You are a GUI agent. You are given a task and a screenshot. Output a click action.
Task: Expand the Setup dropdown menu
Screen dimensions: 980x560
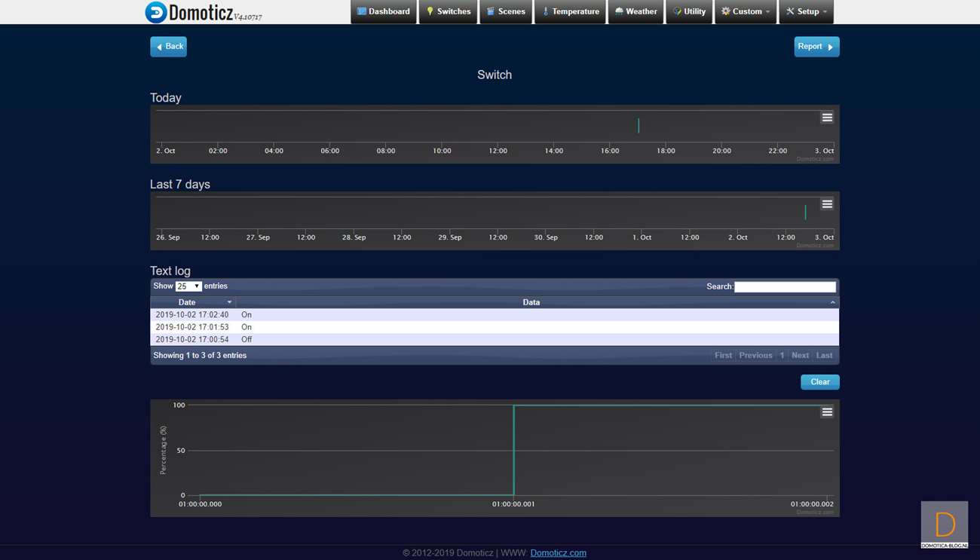[807, 12]
